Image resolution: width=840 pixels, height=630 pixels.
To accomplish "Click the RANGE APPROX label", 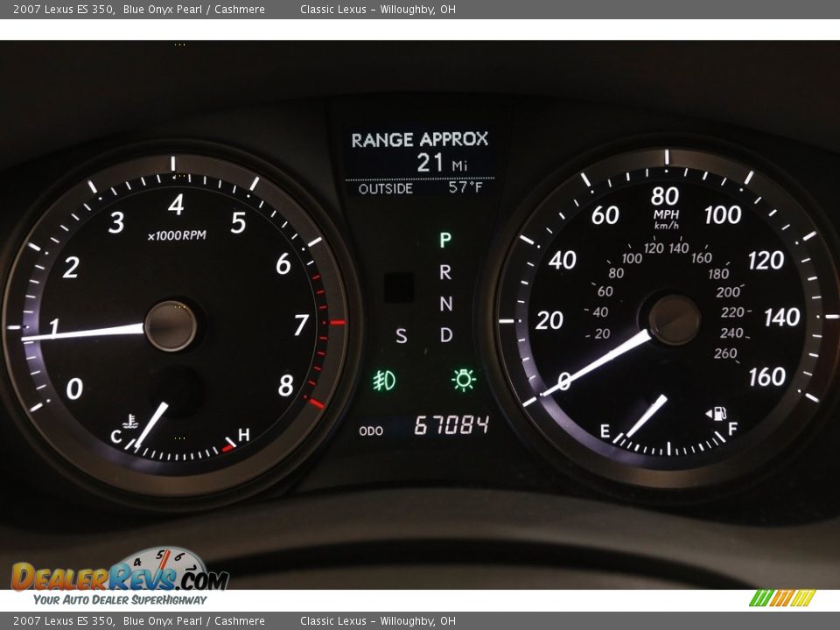I will tap(419, 140).
